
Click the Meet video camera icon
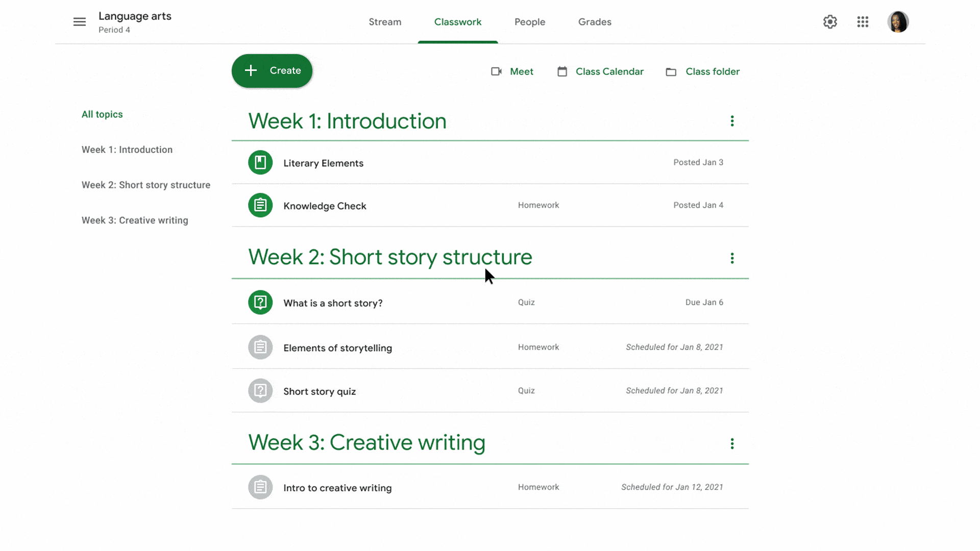point(496,70)
